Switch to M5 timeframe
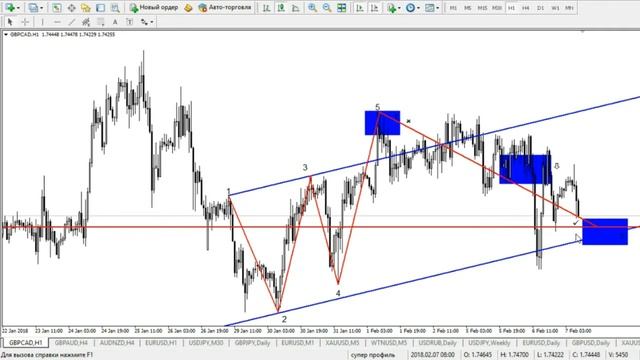 click(x=468, y=8)
